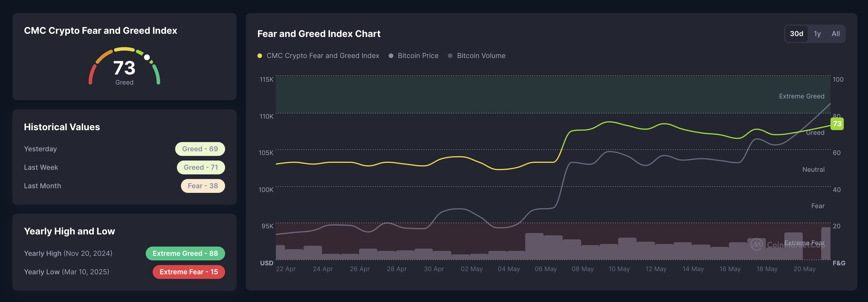Click the 115K price axis label
Screen dimensions: 868x302
(x=266, y=80)
